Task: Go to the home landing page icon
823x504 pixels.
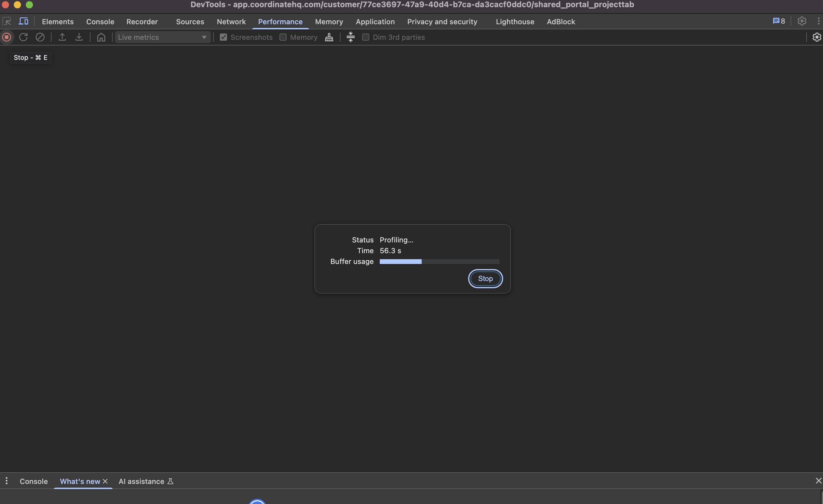Action: pyautogui.click(x=101, y=37)
